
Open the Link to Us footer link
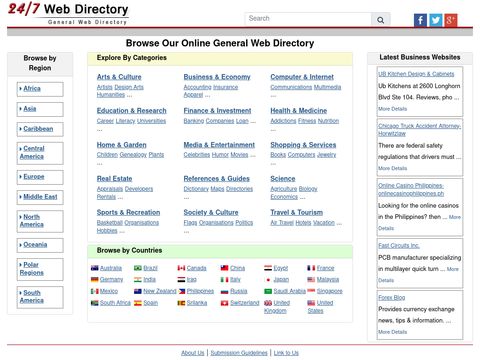point(286,353)
